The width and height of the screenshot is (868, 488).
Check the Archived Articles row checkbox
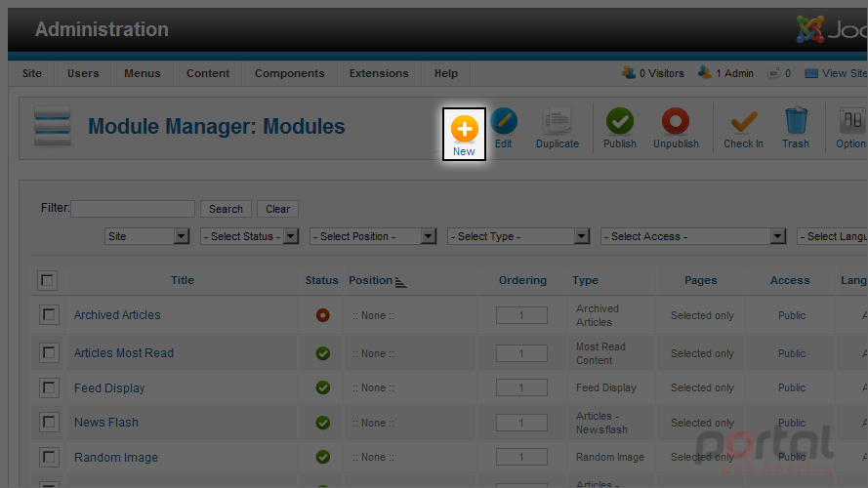(x=49, y=315)
